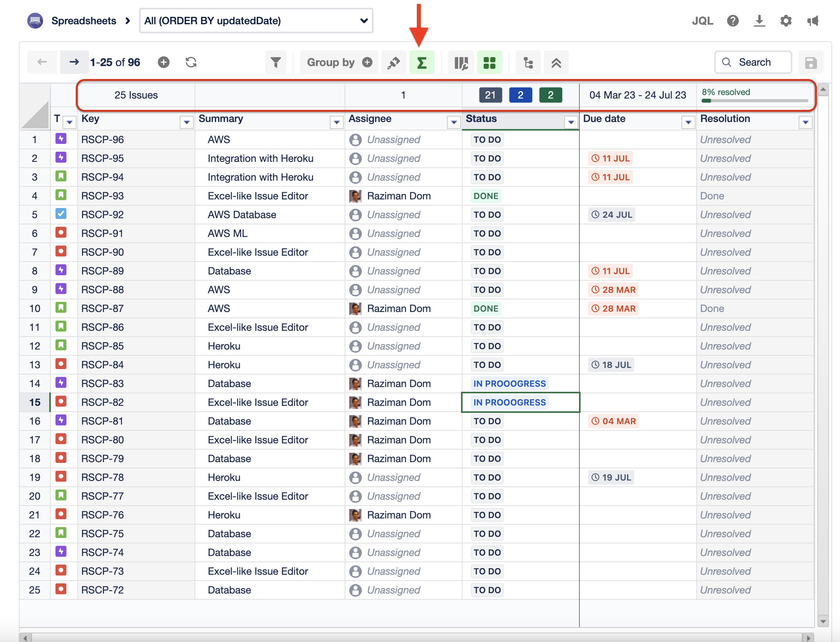Viewport: 840px width, 642px height.
Task: Toggle the sigma summary row button
Action: tap(422, 63)
